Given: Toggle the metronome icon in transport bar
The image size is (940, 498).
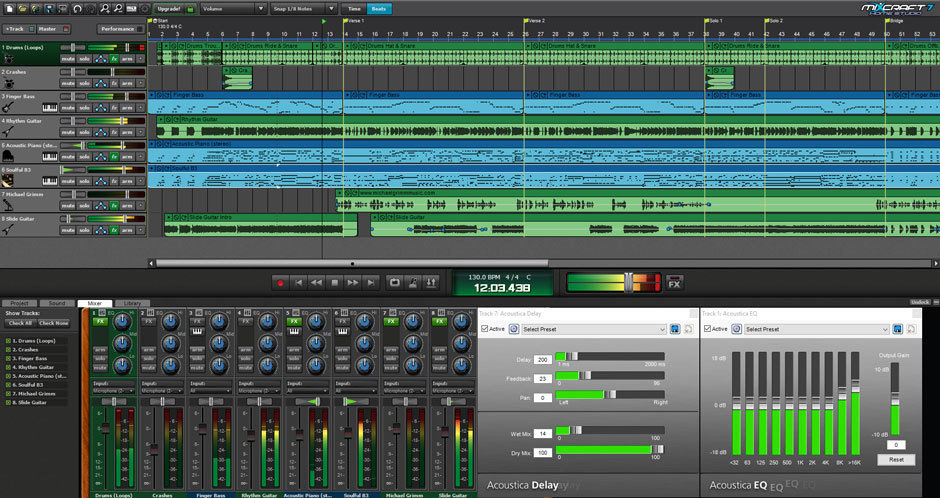Looking at the screenshot, I should (412, 283).
